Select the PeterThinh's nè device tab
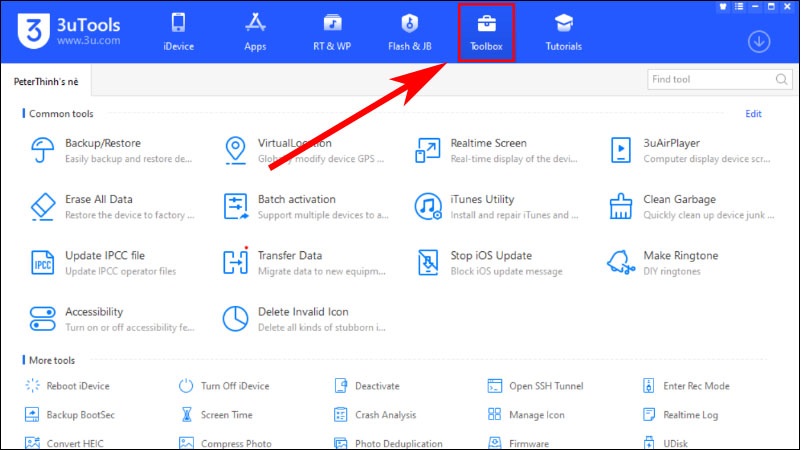Viewport: 801px width, 450px height. coord(46,81)
